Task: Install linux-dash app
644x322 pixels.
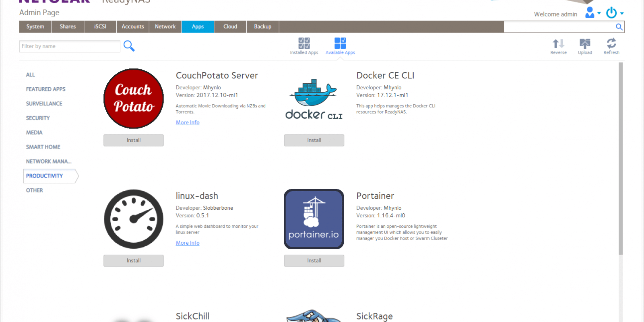Action: [x=134, y=260]
